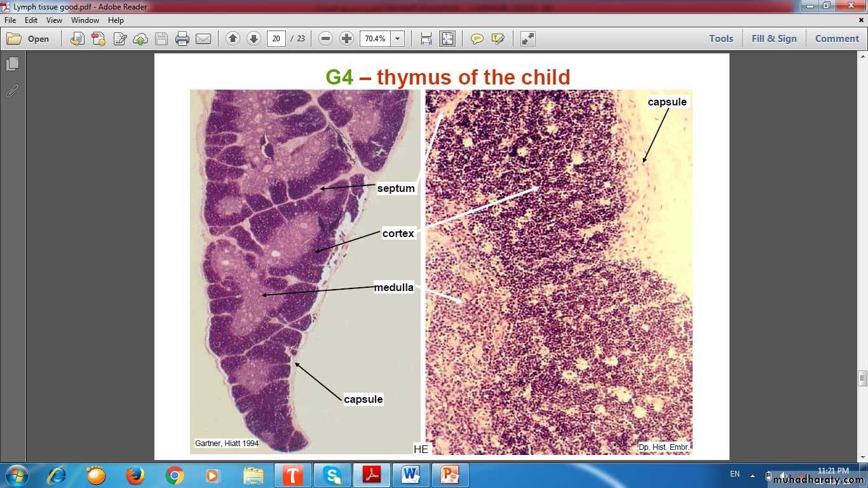Open the Window menu
The height and width of the screenshot is (488, 868).
85,20
